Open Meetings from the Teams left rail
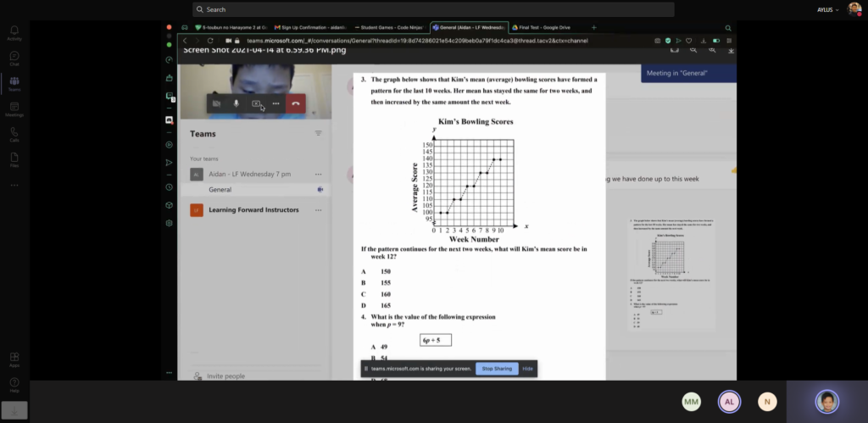 [14, 109]
